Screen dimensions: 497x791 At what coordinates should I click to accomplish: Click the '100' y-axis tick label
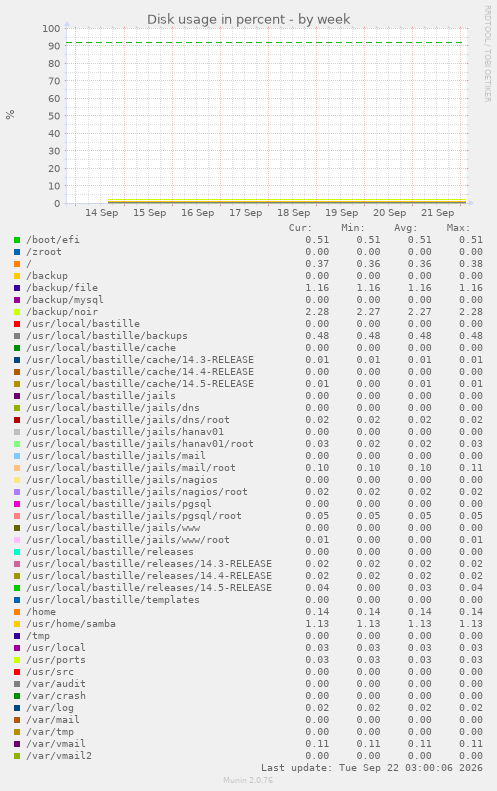pos(51,28)
